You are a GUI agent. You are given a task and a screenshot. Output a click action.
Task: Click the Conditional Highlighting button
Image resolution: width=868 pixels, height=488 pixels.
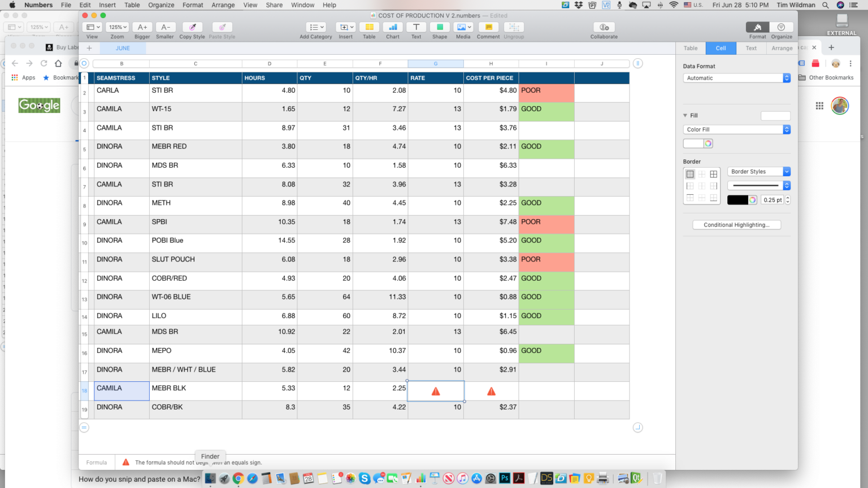coord(736,225)
